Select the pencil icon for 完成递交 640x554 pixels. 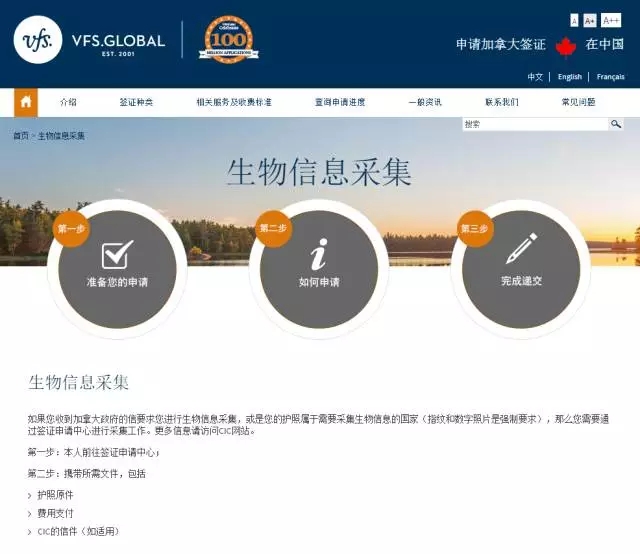(521, 249)
